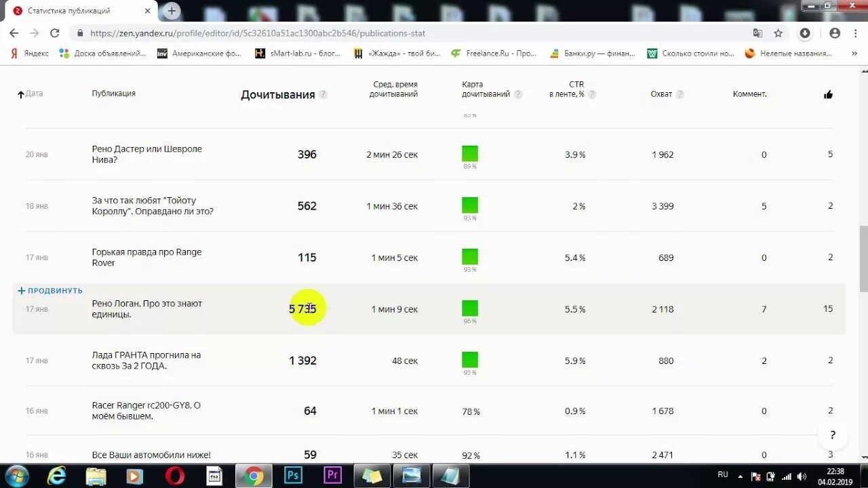Click the translate page icon in the address bar

coord(757,33)
